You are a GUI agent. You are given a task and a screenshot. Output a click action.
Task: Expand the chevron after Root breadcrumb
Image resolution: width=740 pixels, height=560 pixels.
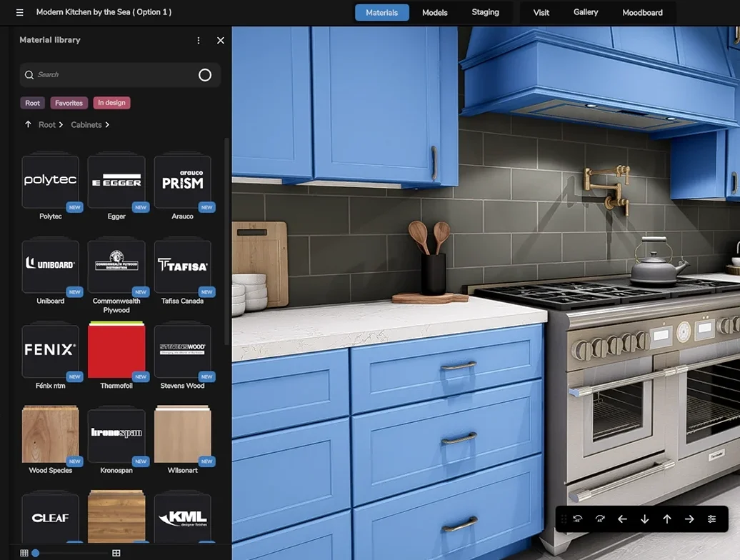61,124
